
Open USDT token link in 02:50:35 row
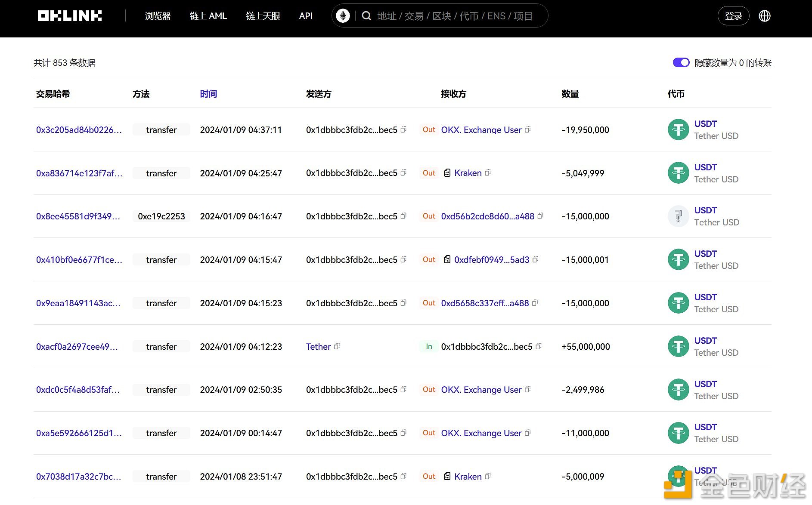pyautogui.click(x=705, y=384)
